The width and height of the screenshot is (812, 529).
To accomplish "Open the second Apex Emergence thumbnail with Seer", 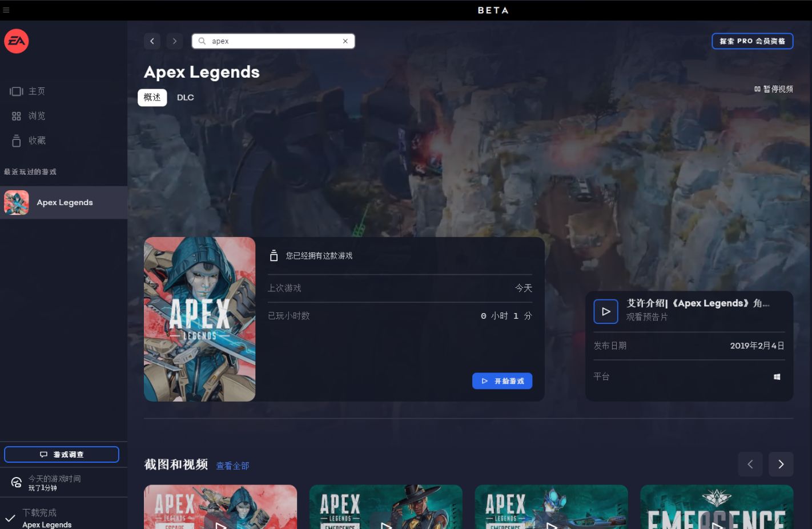I will point(386,507).
